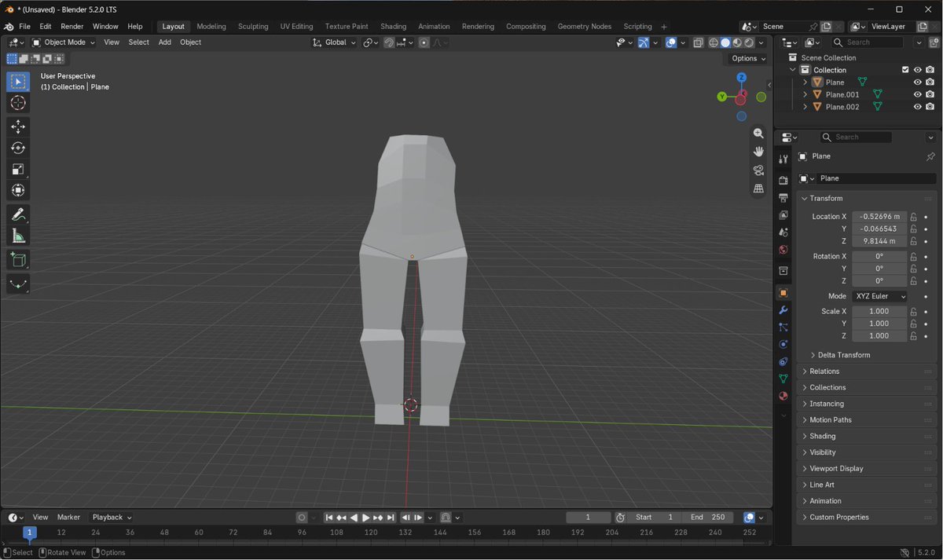Jump to the timeline end frame
This screenshot has width=943, height=560.
click(391, 518)
